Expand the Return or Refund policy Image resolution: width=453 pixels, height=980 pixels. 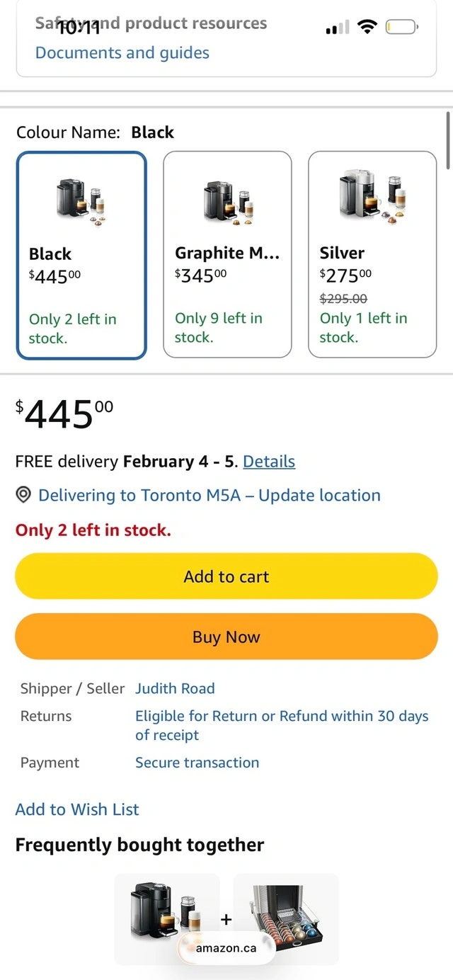point(282,725)
